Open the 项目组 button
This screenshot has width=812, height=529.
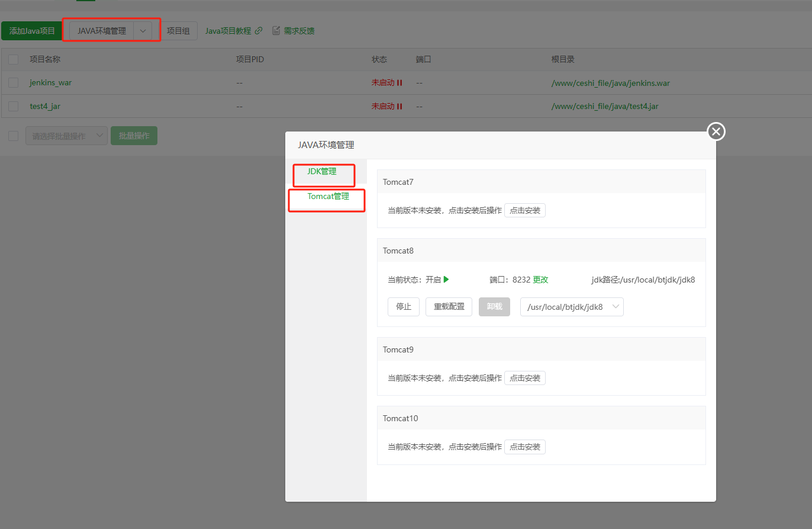tap(178, 31)
